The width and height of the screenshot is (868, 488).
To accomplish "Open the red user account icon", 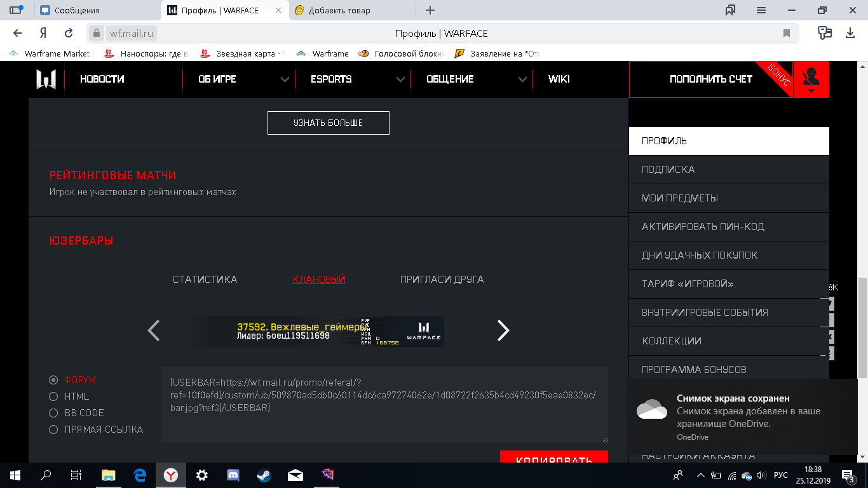I will point(811,79).
